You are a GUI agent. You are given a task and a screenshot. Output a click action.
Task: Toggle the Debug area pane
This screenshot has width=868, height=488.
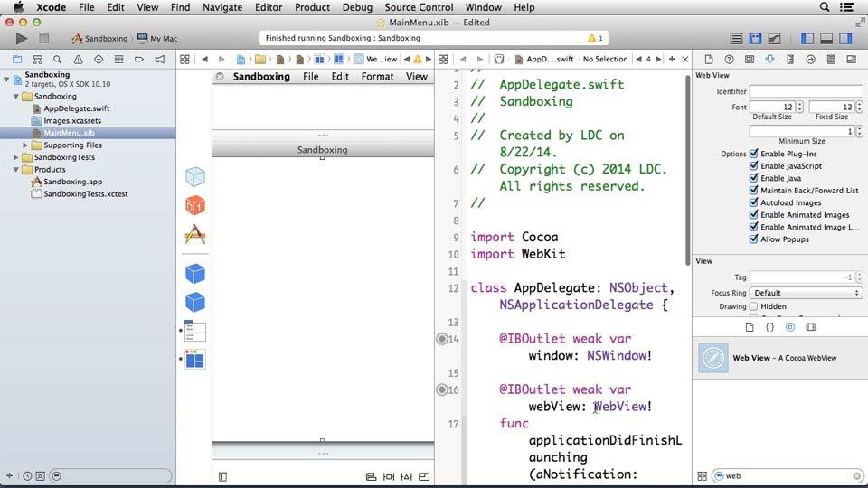point(826,38)
